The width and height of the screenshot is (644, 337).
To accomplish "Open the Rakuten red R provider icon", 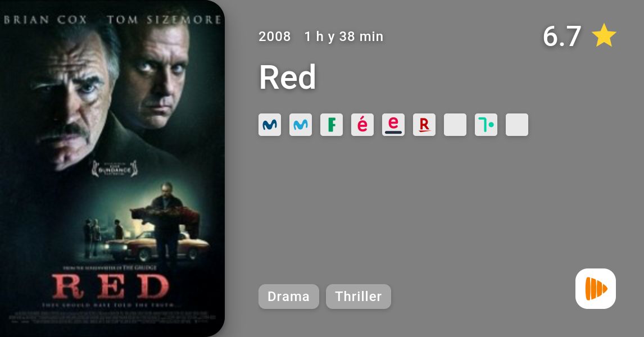I will click(424, 125).
